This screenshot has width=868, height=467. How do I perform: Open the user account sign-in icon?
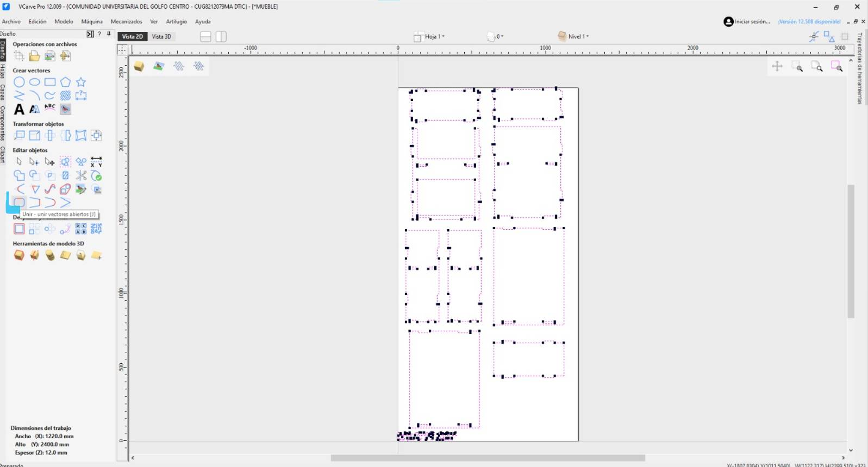pyautogui.click(x=728, y=22)
